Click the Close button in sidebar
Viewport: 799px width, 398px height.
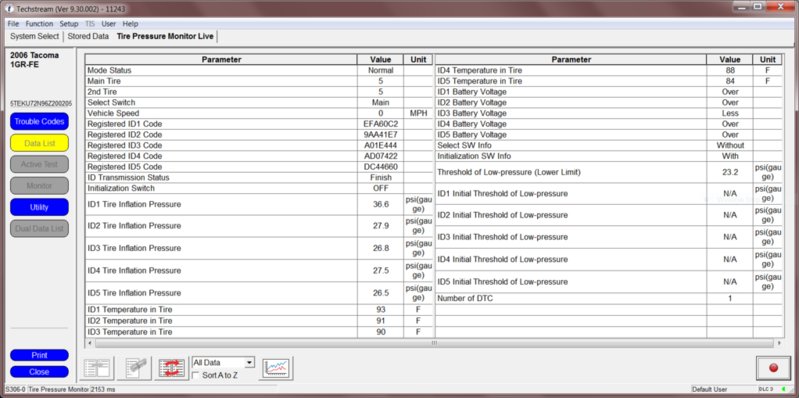(39, 372)
